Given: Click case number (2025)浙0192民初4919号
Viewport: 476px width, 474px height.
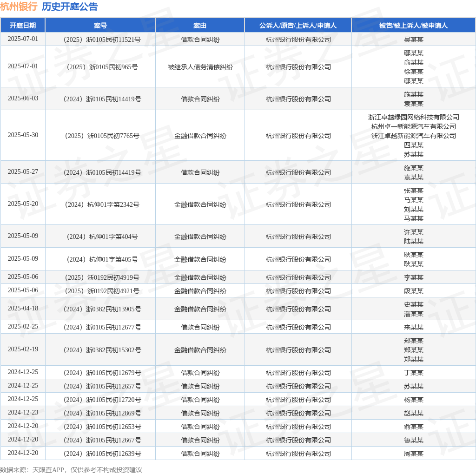Looking at the screenshot, I should (x=102, y=277).
